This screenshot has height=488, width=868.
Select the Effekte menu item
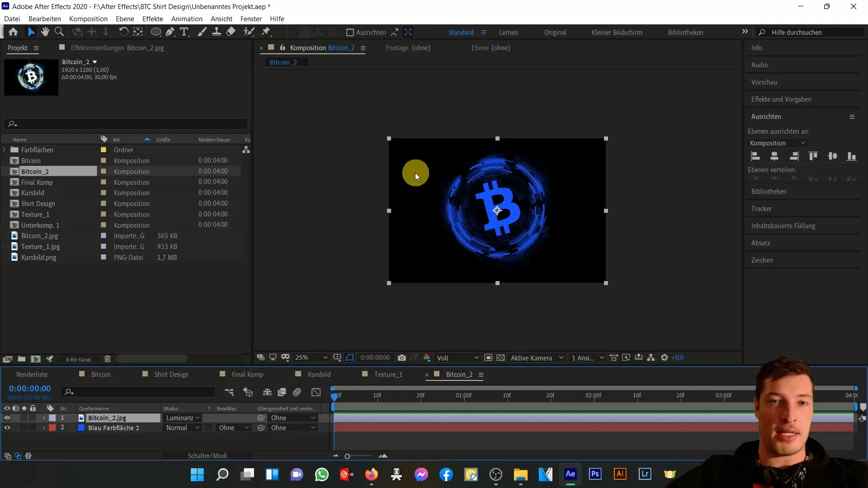point(153,19)
